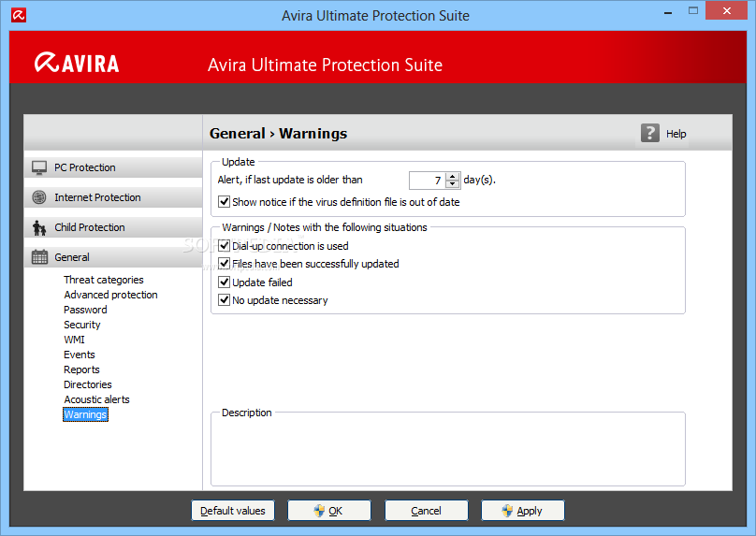Uncheck Dial-up connection is used
The image size is (756, 536).
coord(224,246)
